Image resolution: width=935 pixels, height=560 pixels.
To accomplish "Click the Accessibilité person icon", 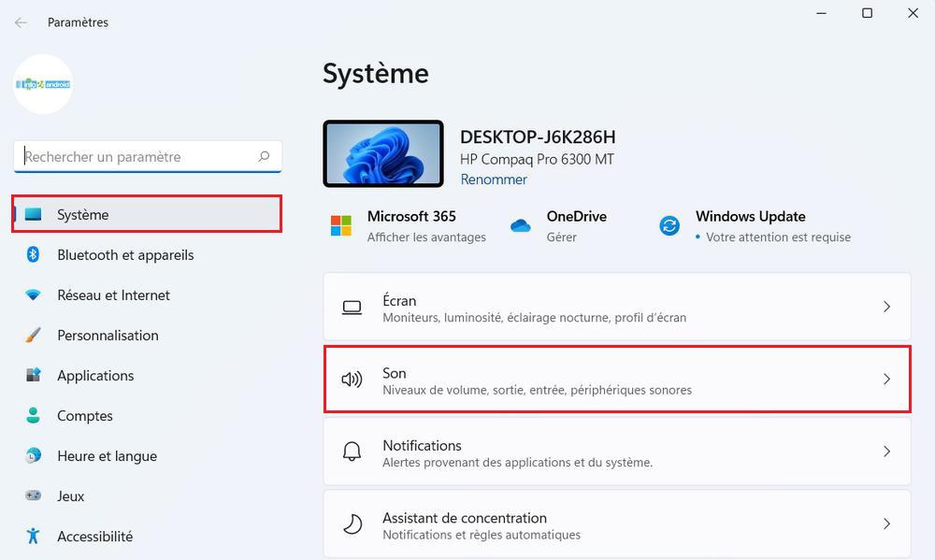I will tap(32, 536).
